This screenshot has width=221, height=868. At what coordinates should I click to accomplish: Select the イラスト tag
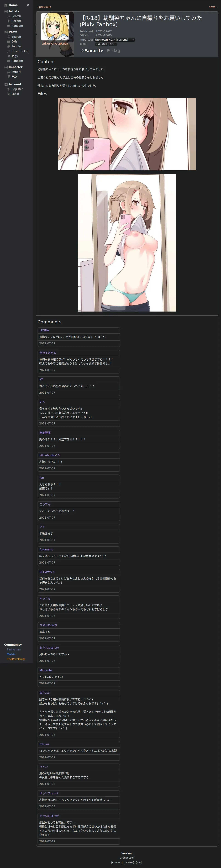(113, 44)
